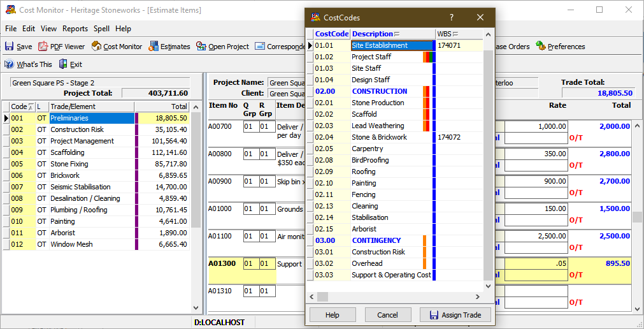Click the Cancel button in CostCodes dialog
Screen dimensions: 644x329
click(387, 315)
